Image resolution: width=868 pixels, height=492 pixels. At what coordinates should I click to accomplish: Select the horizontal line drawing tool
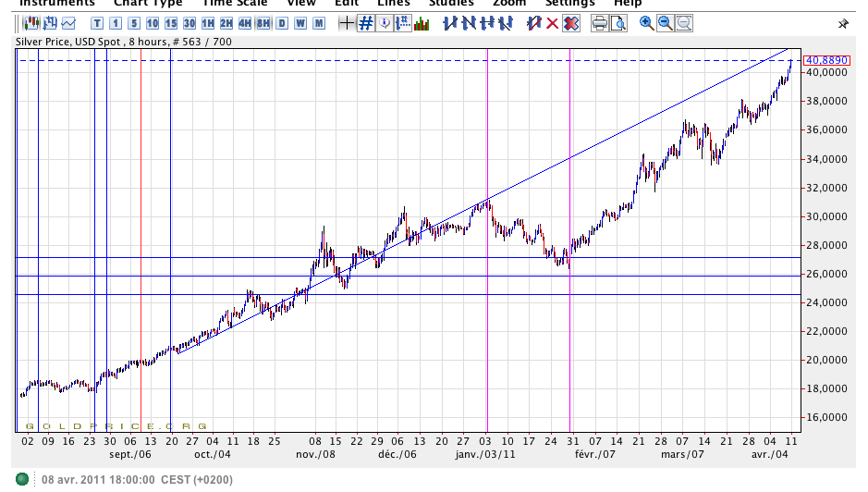(x=487, y=23)
